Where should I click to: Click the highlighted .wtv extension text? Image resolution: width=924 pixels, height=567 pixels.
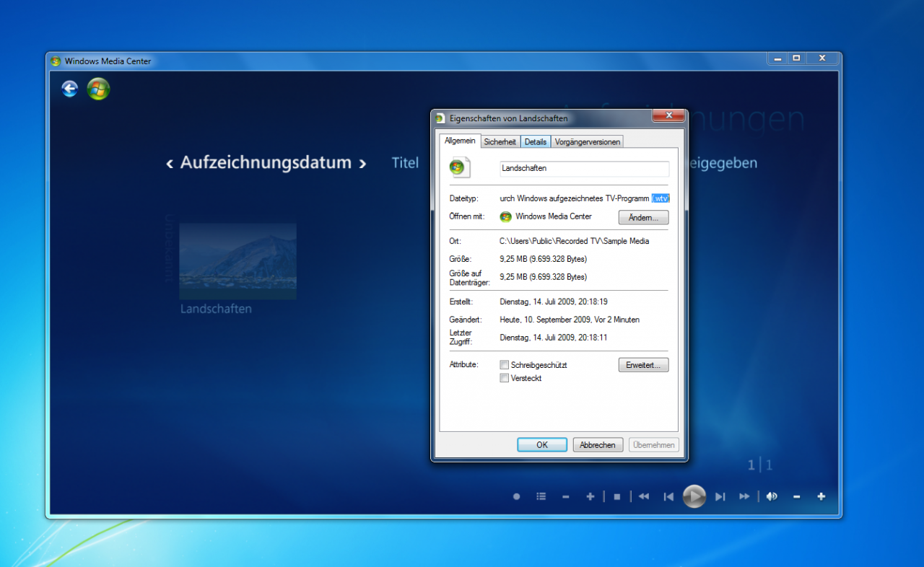(661, 198)
